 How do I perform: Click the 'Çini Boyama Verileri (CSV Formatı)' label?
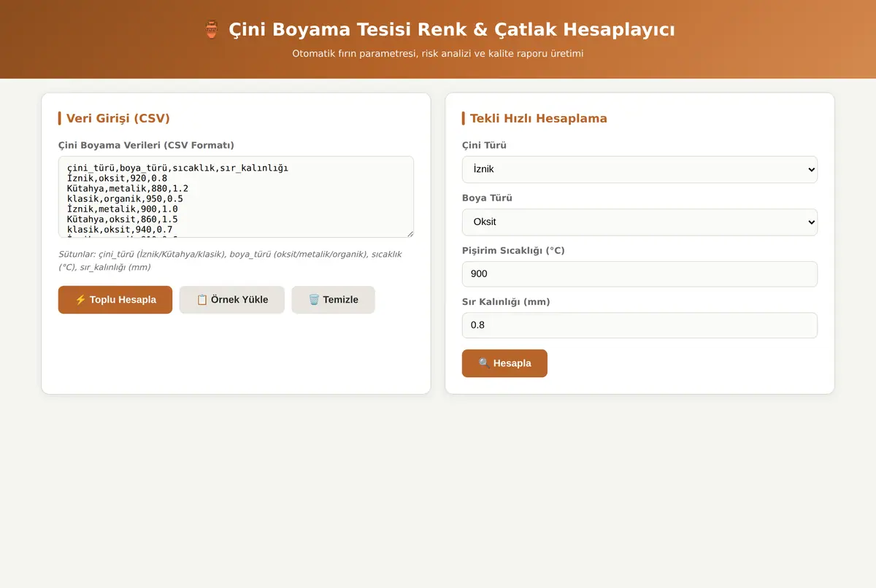(x=146, y=145)
